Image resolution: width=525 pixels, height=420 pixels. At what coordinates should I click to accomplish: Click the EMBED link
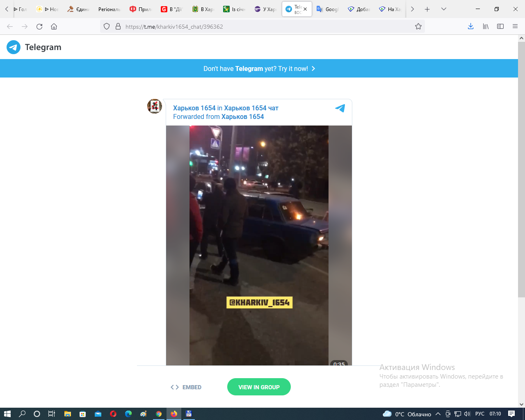[186, 387]
